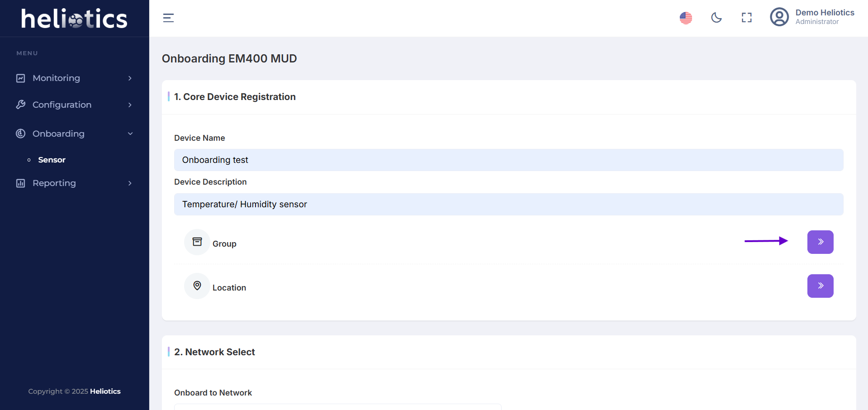Expand the Monitoring menu chevron
The height and width of the screenshot is (410, 868).
(x=130, y=78)
